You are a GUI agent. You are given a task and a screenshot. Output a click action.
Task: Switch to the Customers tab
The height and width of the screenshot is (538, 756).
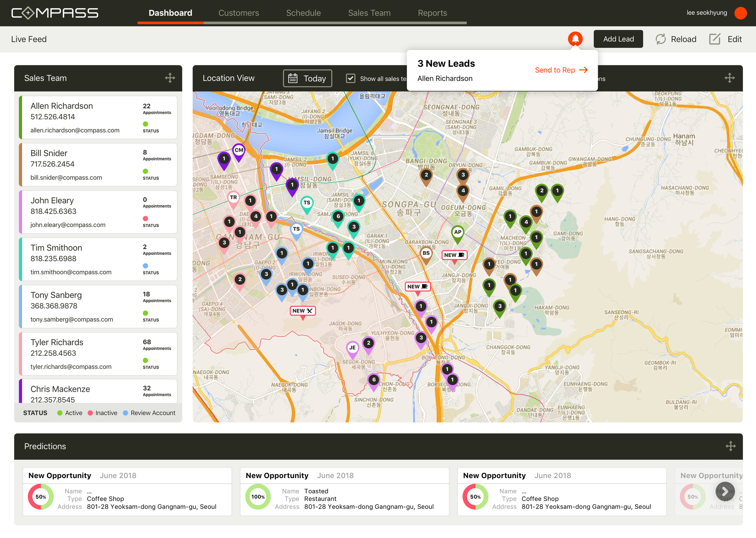coord(239,13)
